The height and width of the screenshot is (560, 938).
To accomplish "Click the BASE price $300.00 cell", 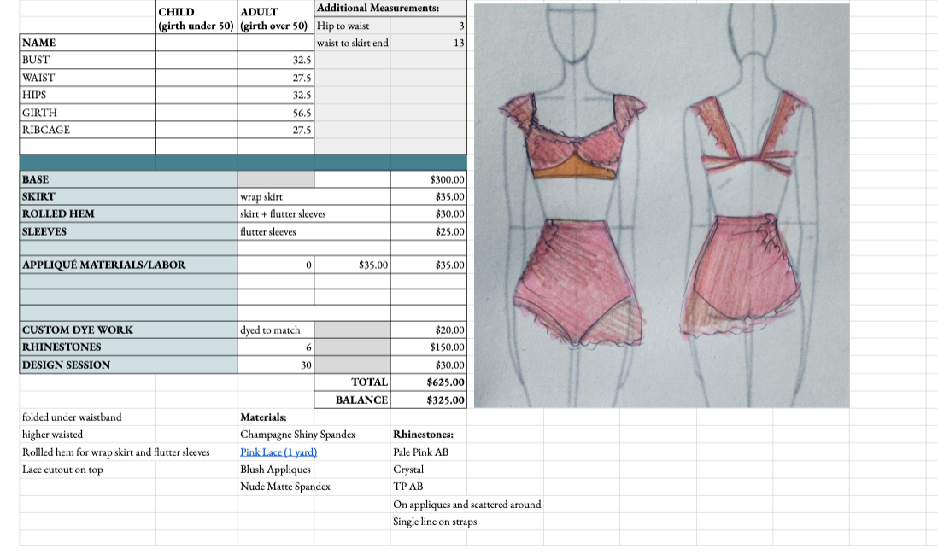I will coord(428,179).
